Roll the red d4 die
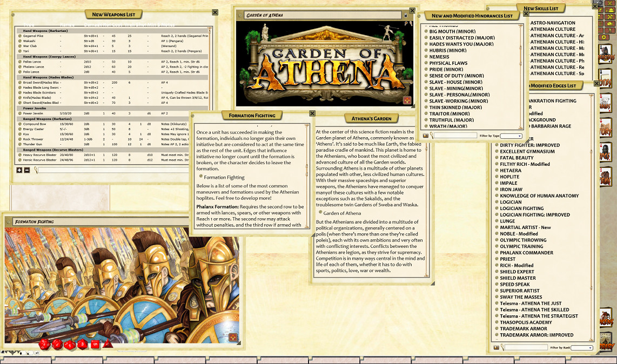 (x=108, y=346)
